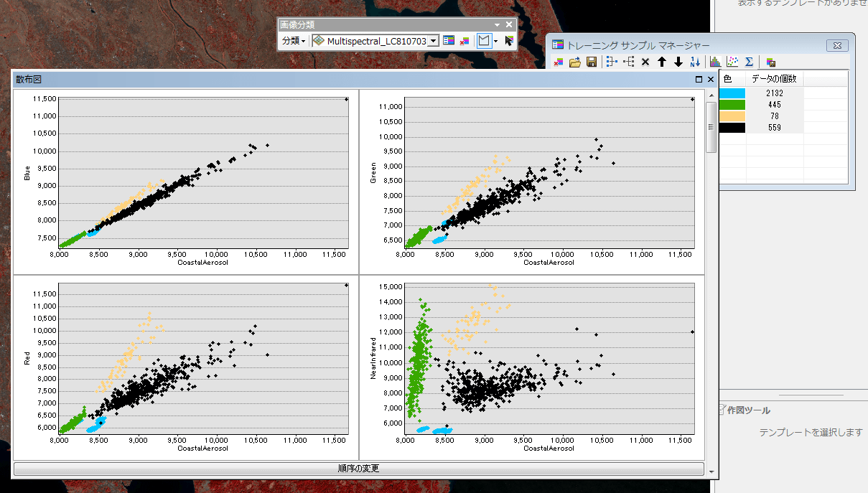Click the load training samples folder icon

tap(574, 62)
